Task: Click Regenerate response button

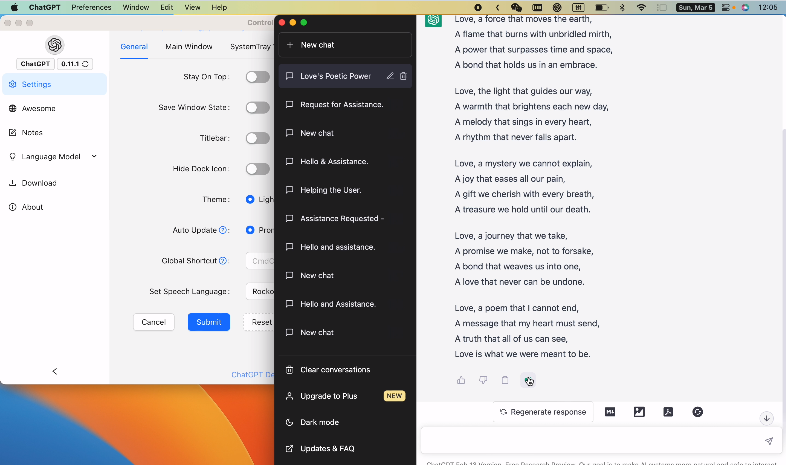Action: (543, 412)
